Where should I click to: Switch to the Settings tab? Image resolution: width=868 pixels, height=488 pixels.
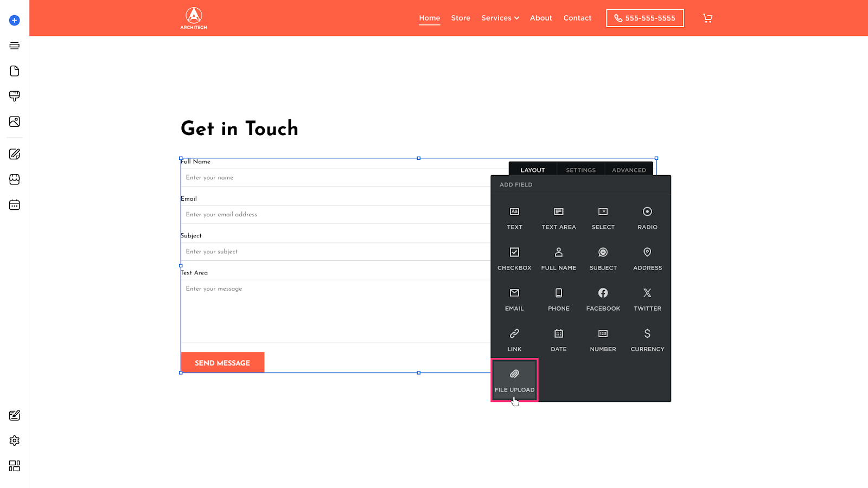(580, 170)
